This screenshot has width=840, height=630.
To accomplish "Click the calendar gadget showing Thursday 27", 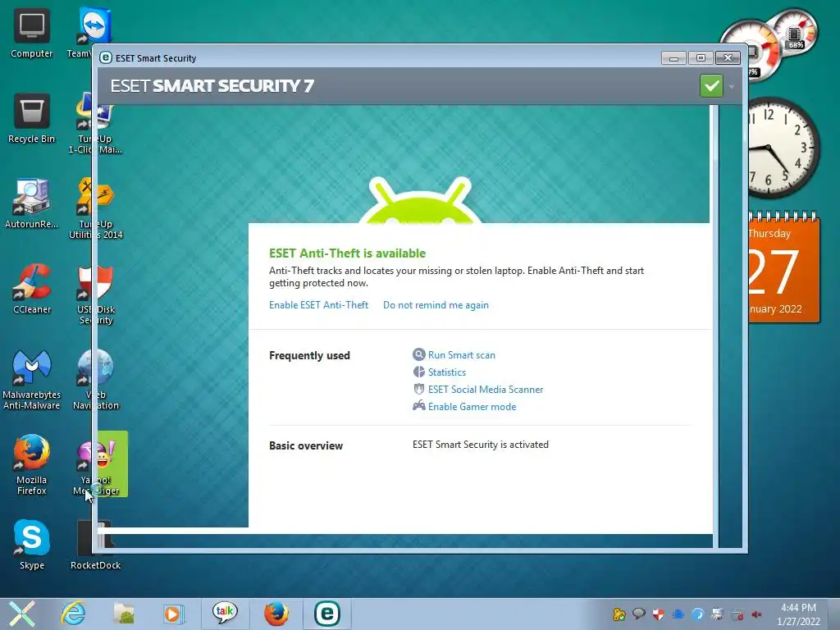I will pos(784,267).
